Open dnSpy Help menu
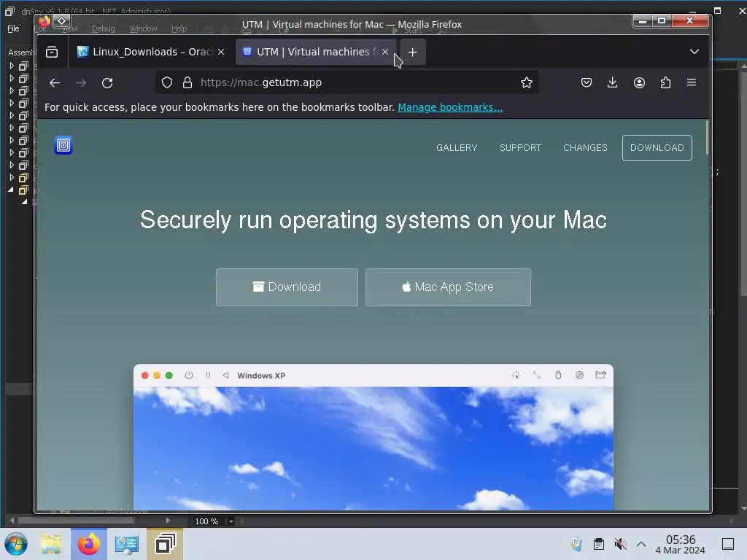The width and height of the screenshot is (747, 560). (x=179, y=28)
